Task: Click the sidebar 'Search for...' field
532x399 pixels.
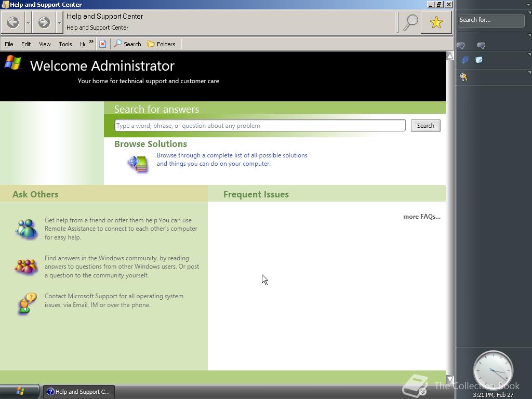Action: (x=491, y=20)
